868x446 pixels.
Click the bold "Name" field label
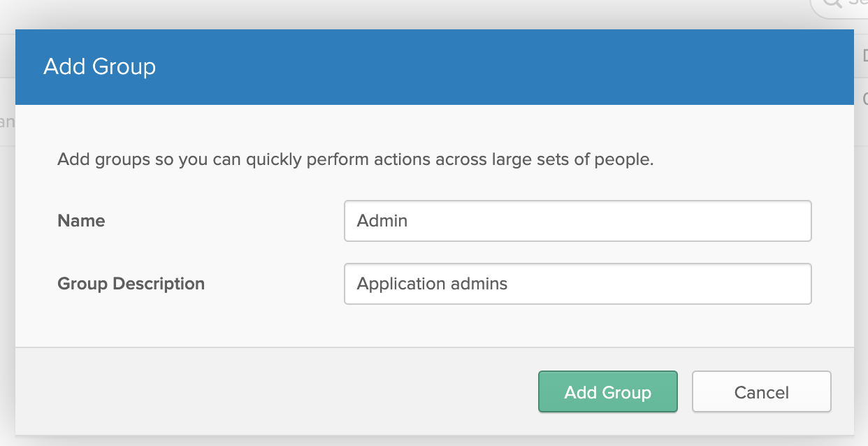[81, 221]
